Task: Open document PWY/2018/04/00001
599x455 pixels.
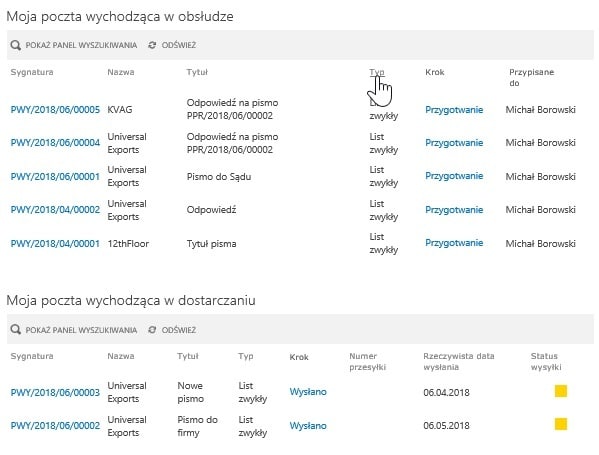Action: point(55,244)
